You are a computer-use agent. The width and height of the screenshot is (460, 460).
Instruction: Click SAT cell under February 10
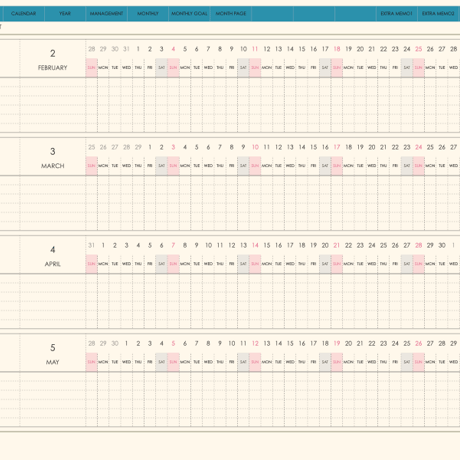coord(243,68)
